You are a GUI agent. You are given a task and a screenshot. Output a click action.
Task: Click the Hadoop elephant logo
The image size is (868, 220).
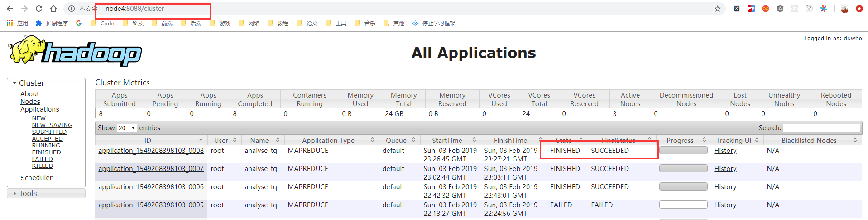[x=75, y=51]
